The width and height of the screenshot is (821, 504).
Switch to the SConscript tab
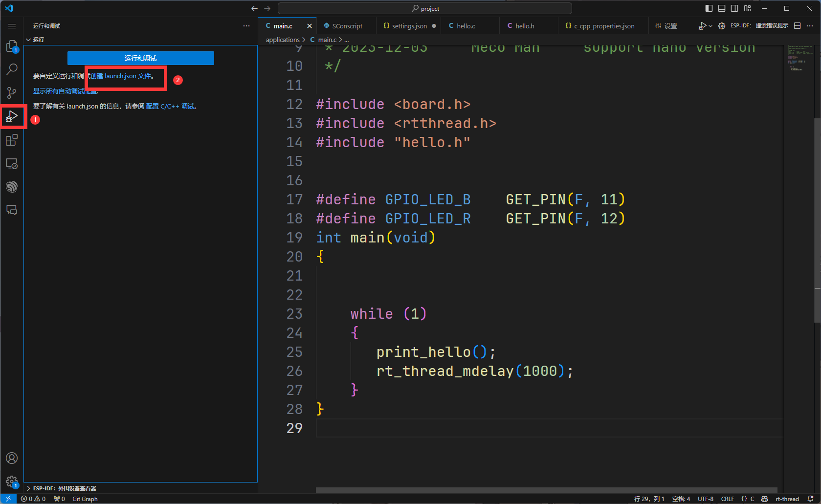347,26
